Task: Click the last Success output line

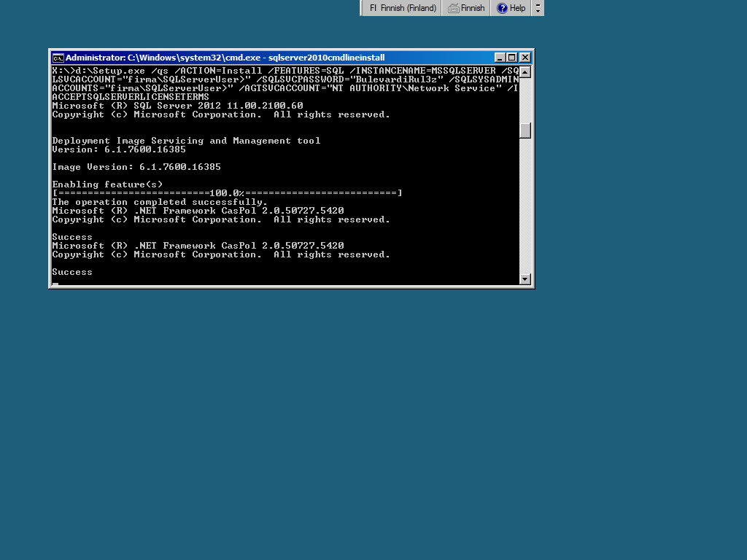Action: coord(72,272)
